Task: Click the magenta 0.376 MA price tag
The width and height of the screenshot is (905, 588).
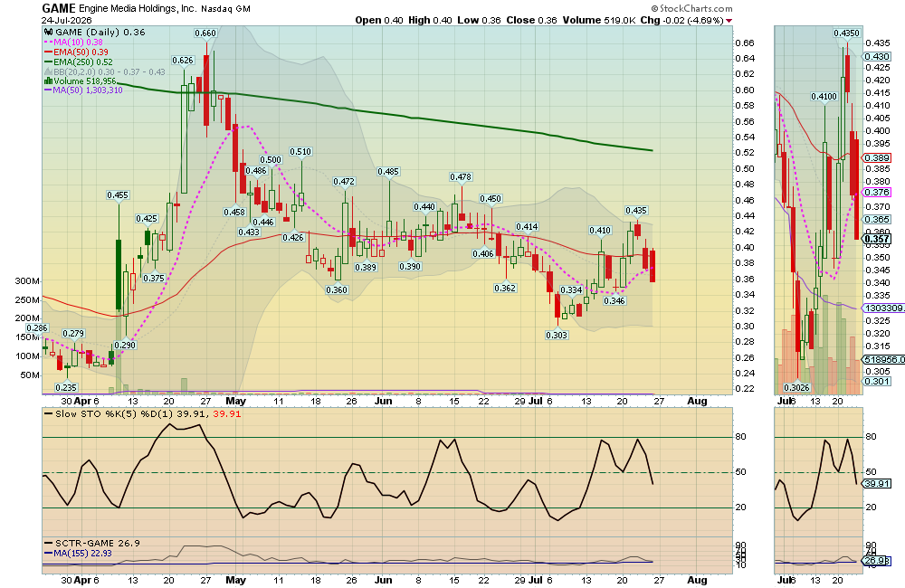Action: click(877, 192)
